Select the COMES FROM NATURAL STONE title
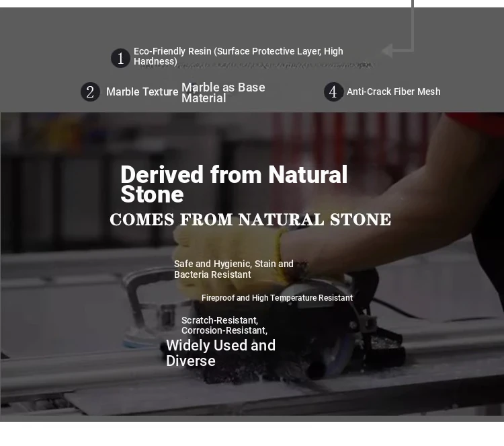Image resolution: width=504 pixels, height=446 pixels. pos(250,220)
